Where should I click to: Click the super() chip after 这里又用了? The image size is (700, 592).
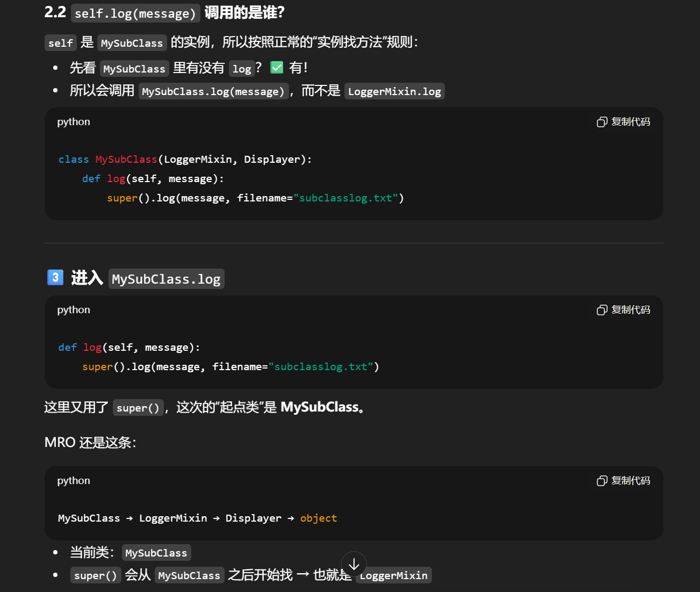point(138,408)
